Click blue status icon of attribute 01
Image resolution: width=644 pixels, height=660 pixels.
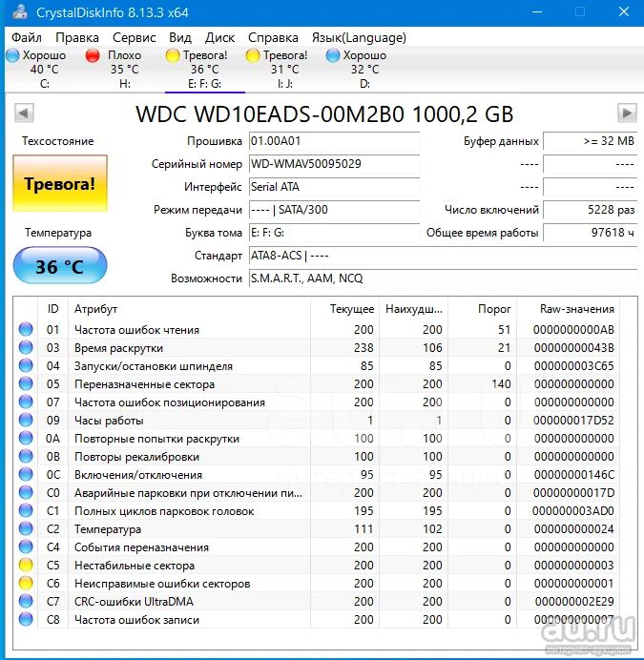click(26, 329)
